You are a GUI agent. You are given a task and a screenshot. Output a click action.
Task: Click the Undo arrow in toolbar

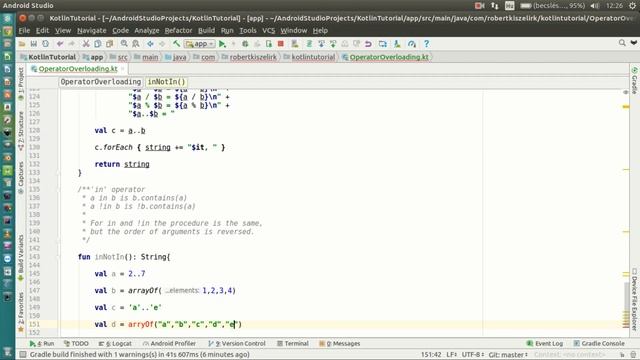(60, 44)
